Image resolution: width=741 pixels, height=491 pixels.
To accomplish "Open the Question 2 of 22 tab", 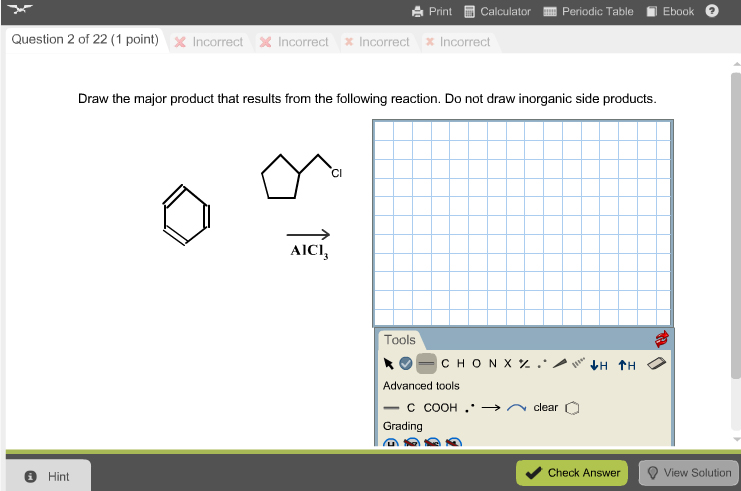I will [x=85, y=40].
